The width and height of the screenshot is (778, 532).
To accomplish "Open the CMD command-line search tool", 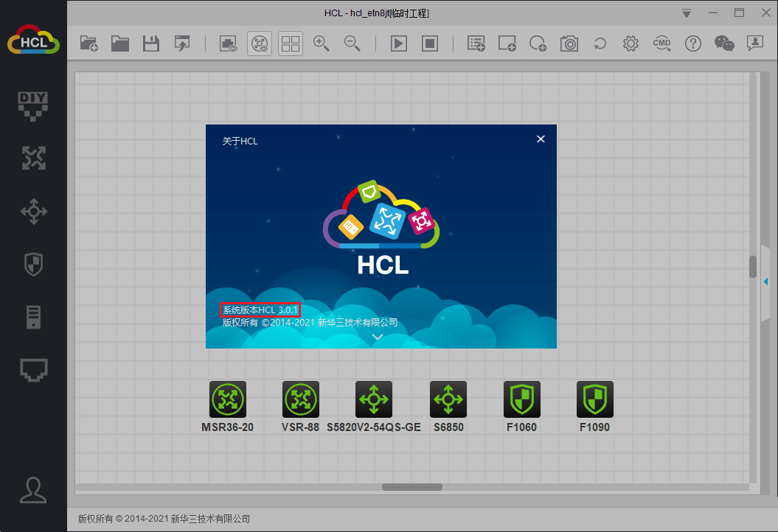I will (x=662, y=43).
